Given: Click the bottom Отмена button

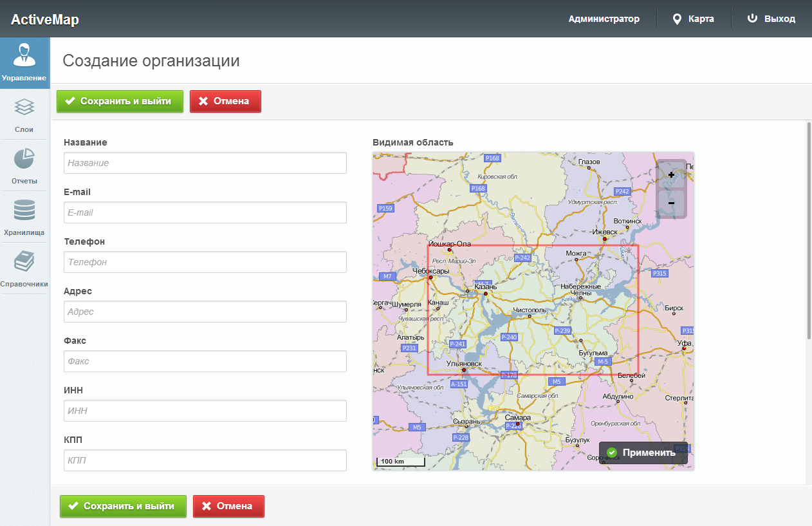Looking at the screenshot, I should tap(228, 506).
